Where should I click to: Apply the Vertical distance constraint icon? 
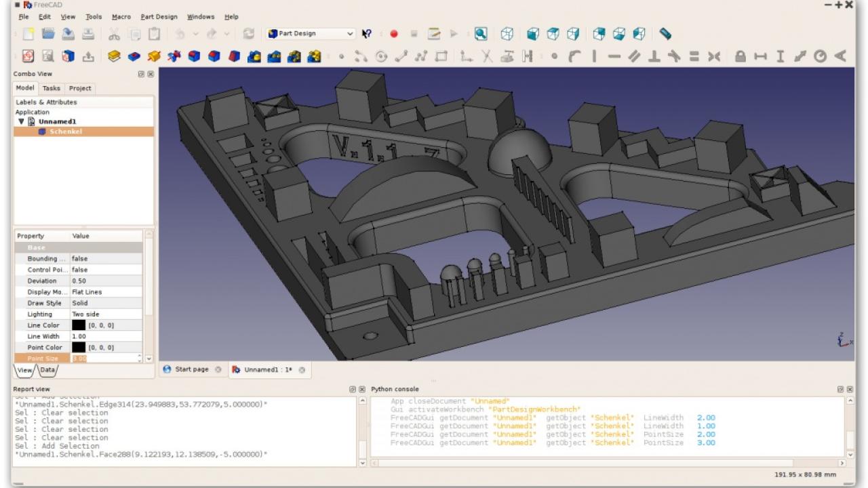780,57
